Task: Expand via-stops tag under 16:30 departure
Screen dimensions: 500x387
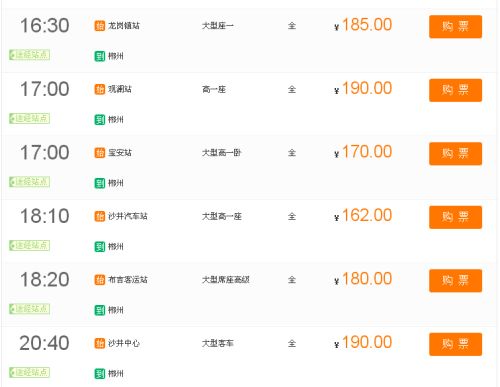Action: click(x=29, y=55)
